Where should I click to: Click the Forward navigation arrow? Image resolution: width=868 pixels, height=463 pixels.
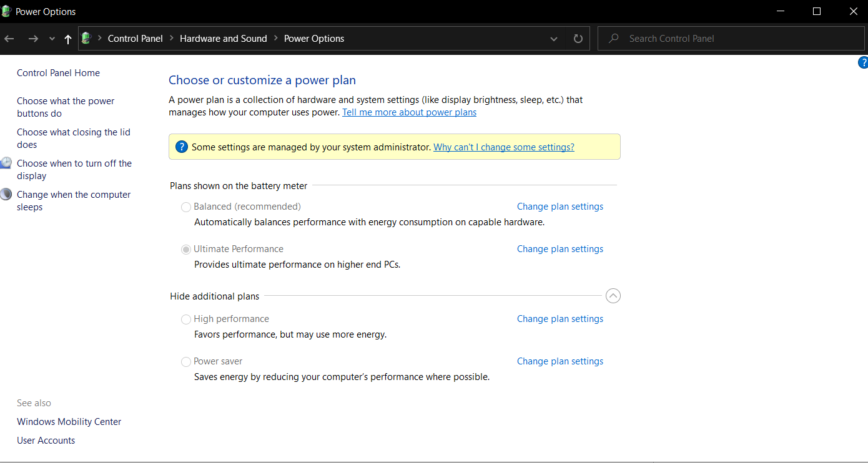pyautogui.click(x=33, y=39)
